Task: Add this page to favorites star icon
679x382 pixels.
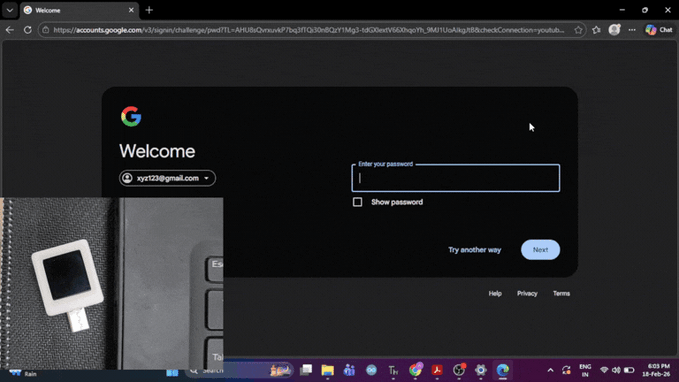Action: pyautogui.click(x=578, y=30)
